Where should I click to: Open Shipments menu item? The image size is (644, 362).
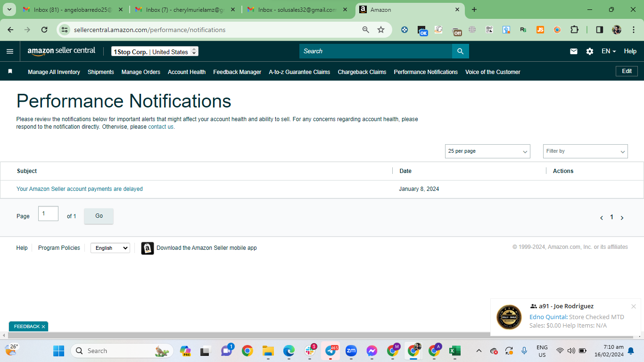pyautogui.click(x=101, y=72)
